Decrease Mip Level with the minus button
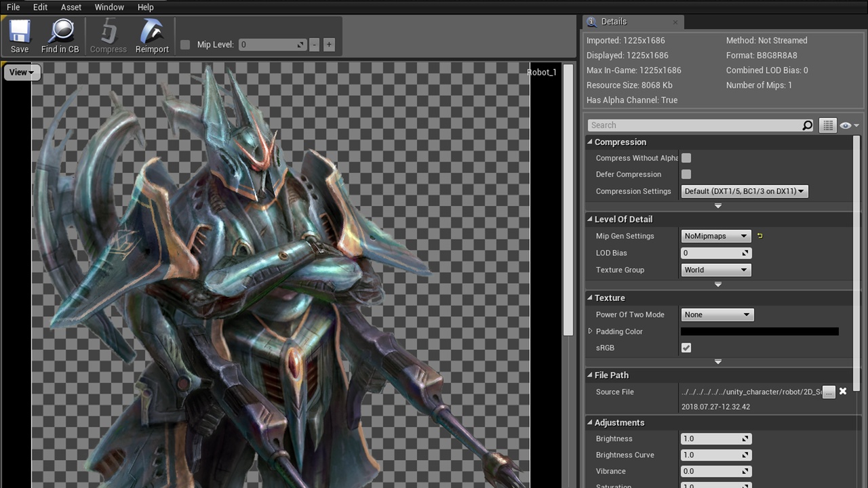The image size is (868, 488). (x=314, y=45)
